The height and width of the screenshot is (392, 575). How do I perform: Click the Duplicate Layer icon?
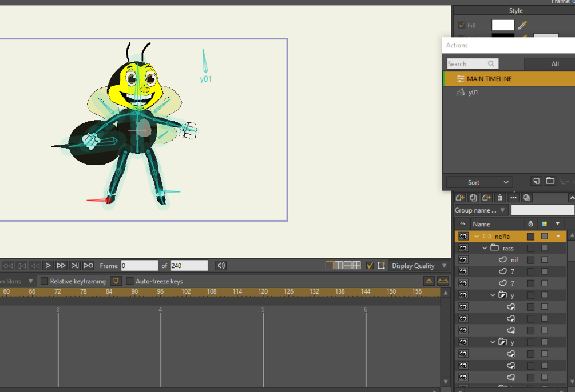click(x=473, y=198)
